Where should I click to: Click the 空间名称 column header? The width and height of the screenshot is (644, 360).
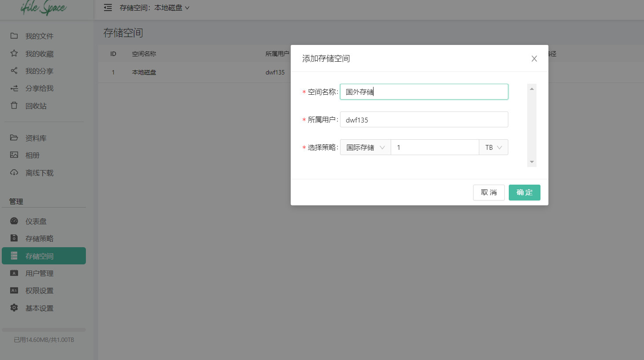[144, 54]
